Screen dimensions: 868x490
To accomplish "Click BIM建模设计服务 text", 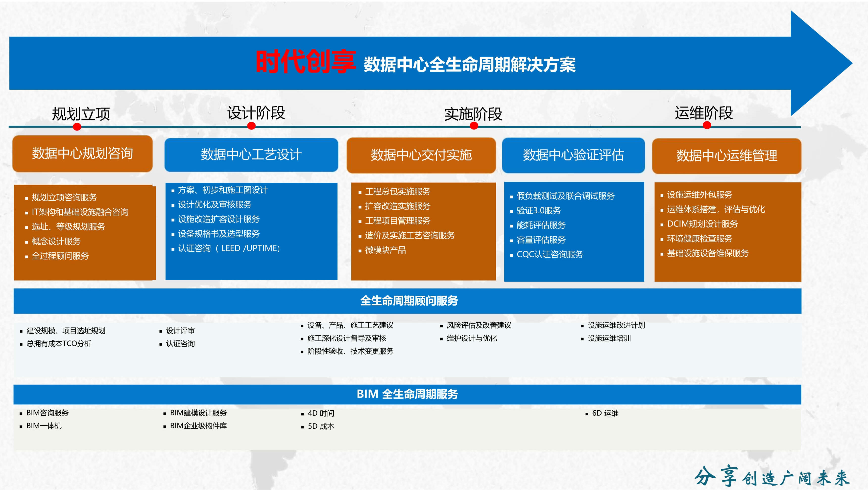I will point(198,413).
